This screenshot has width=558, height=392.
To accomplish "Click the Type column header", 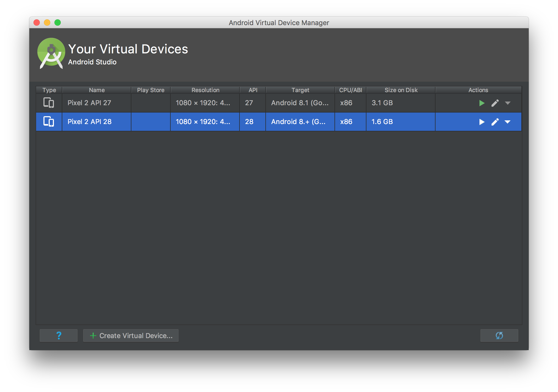I will pos(49,90).
